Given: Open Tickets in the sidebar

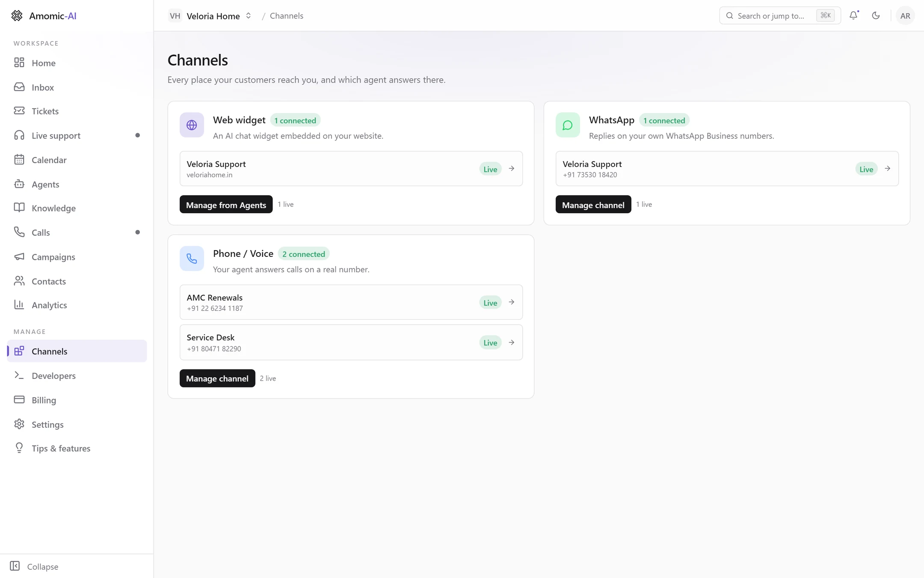Looking at the screenshot, I should click(x=77, y=111).
